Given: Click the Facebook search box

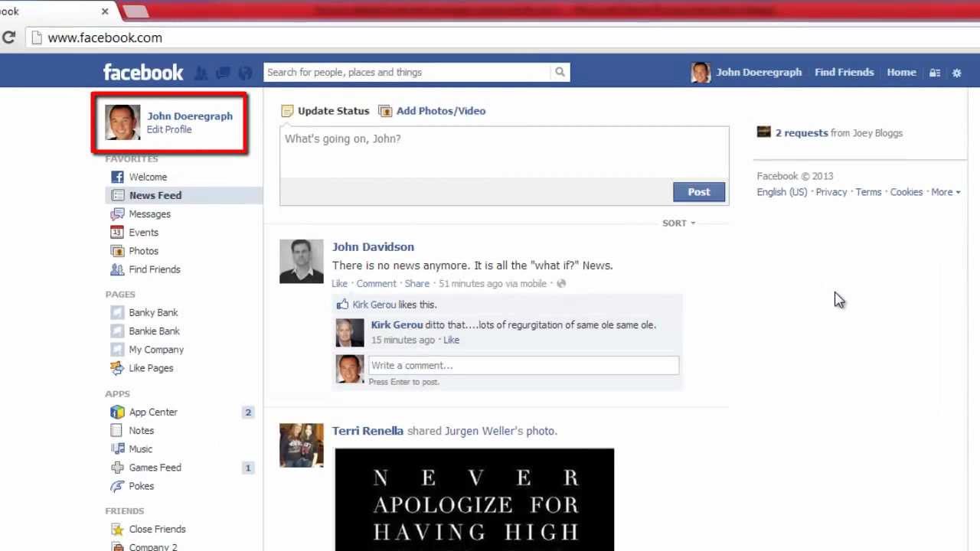Looking at the screenshot, I should [407, 72].
